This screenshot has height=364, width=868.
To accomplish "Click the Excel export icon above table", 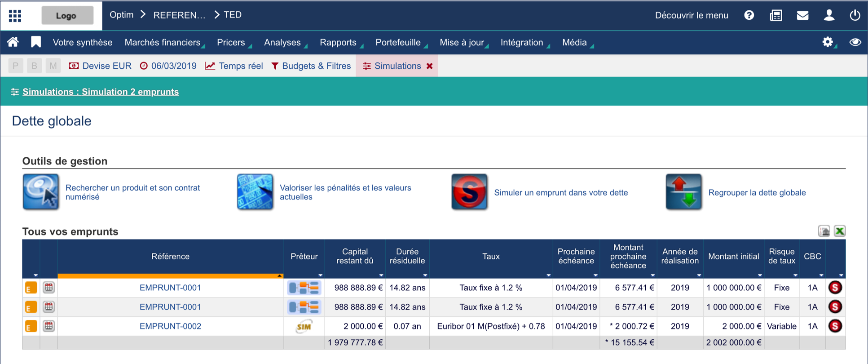I will 840,231.
